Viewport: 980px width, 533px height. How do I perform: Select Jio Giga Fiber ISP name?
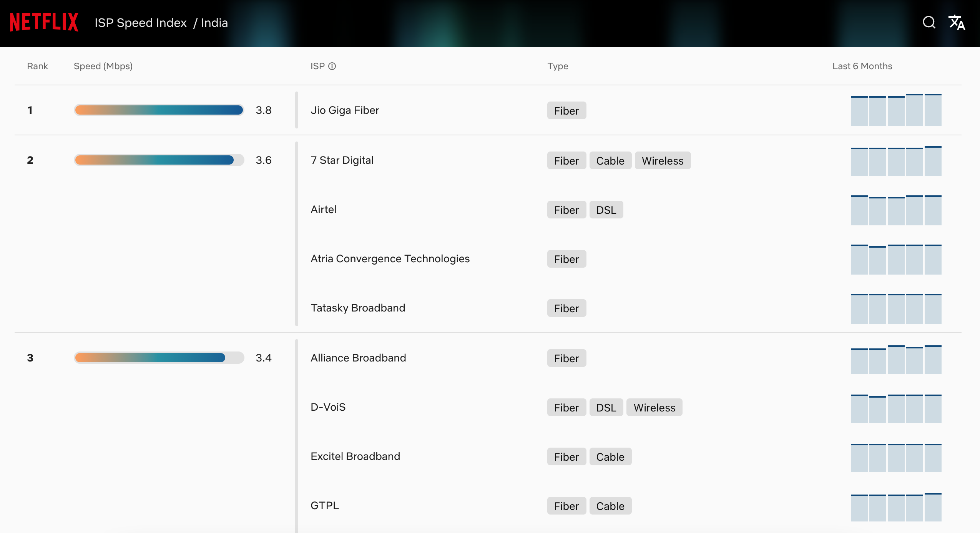[345, 110]
